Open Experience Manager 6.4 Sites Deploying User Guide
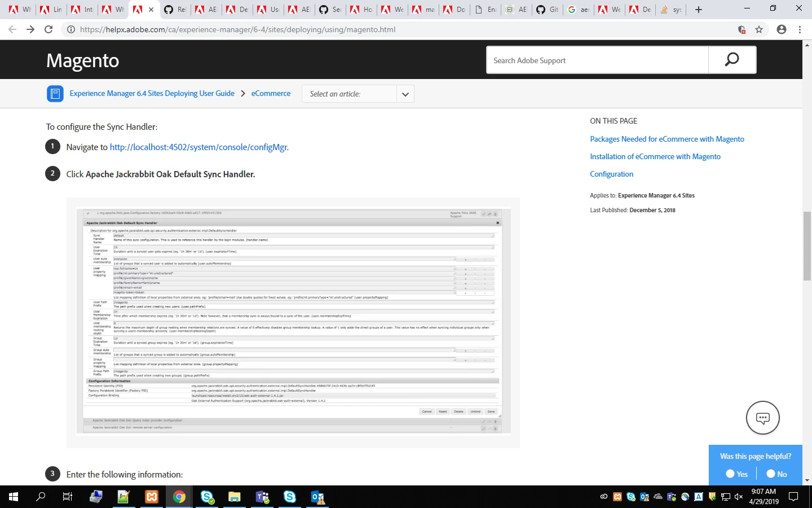This screenshot has height=508, width=812. point(152,94)
